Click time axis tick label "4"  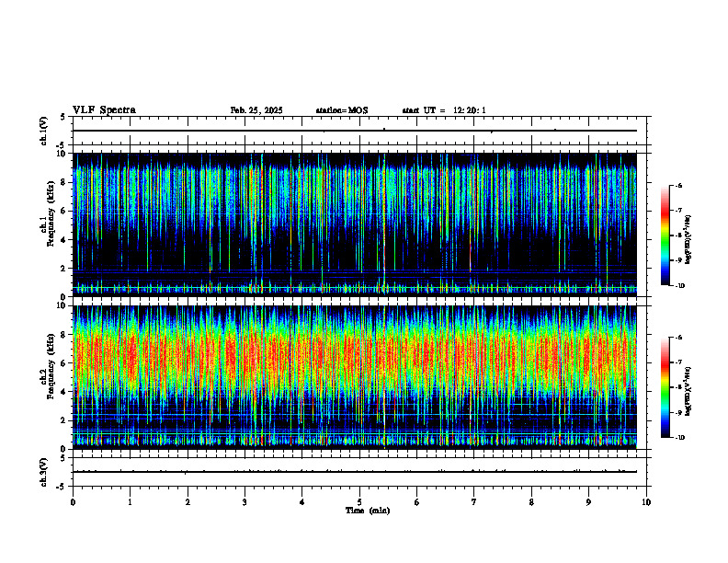point(302,502)
